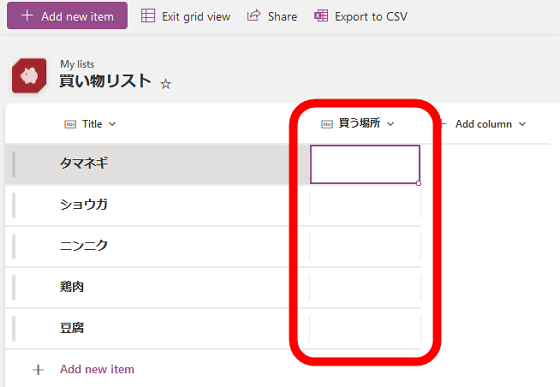560x387 pixels.
Task: Open the My lists link
Action: click(x=77, y=64)
